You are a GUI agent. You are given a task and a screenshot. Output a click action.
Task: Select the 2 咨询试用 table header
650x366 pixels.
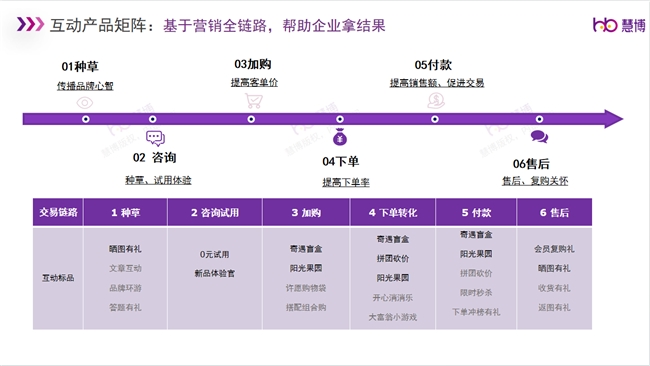click(x=215, y=212)
